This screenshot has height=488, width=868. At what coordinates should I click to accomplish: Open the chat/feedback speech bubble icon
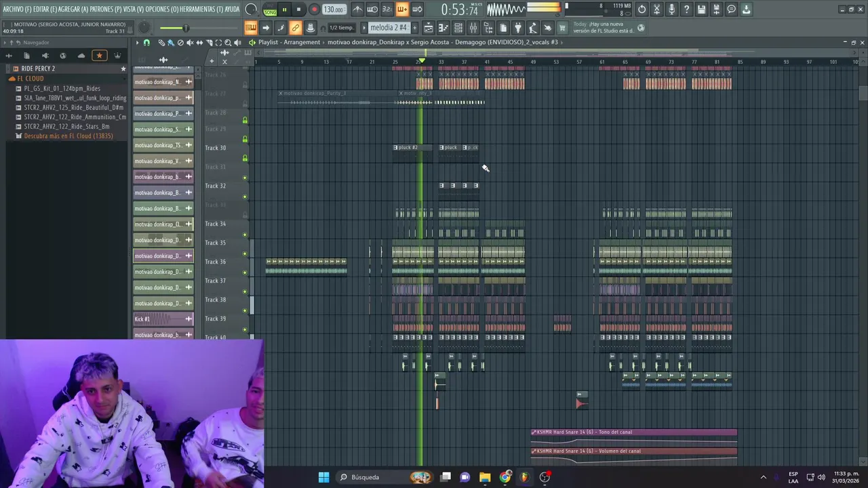732,9
